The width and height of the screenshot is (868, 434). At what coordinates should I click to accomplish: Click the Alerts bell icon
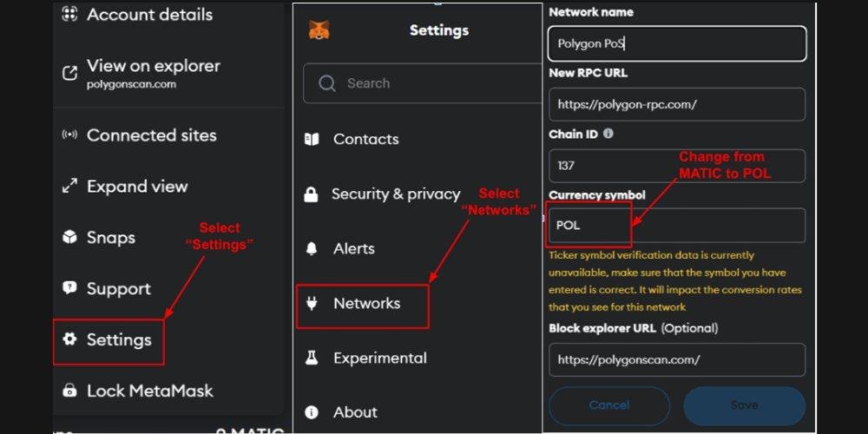(312, 248)
